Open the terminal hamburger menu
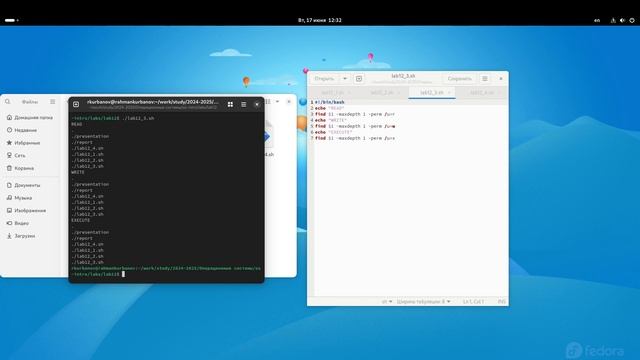The width and height of the screenshot is (640, 360). click(244, 104)
